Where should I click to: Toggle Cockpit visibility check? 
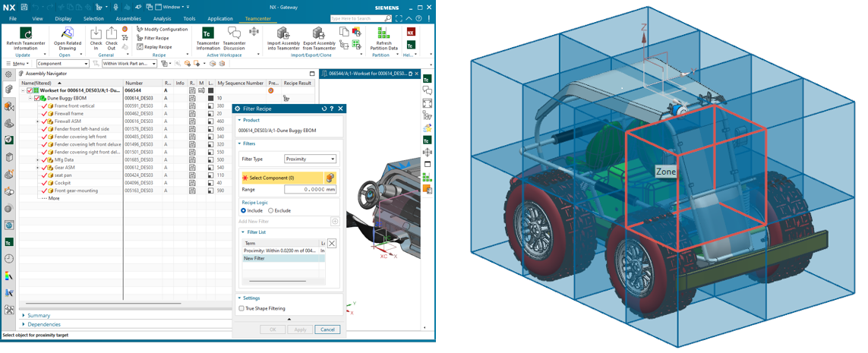tap(44, 183)
